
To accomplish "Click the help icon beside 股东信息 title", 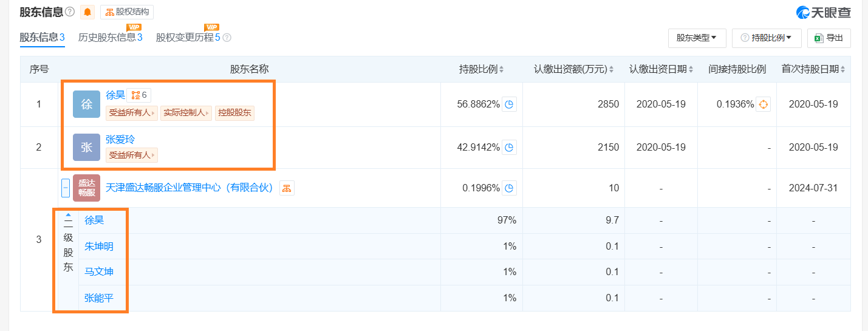I will pos(70,12).
